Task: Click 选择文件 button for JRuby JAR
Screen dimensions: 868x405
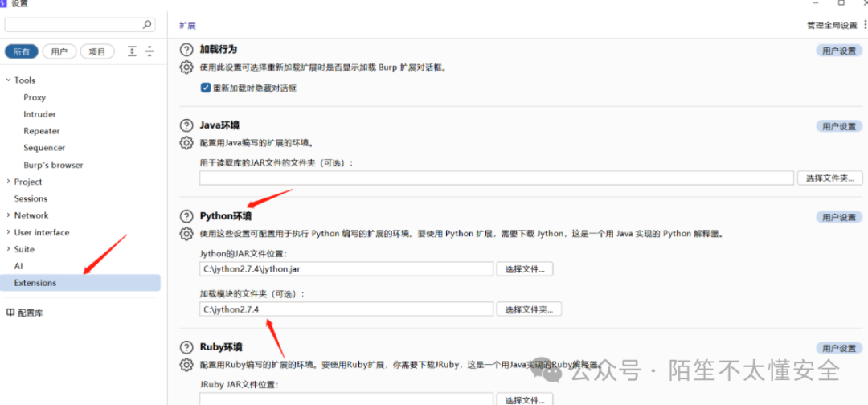Action: click(525, 399)
